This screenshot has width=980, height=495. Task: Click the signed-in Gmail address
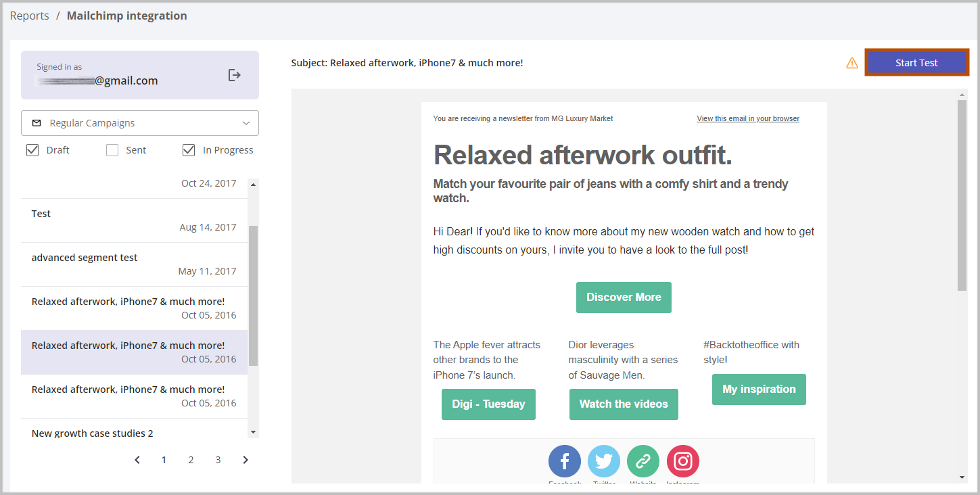coord(97,81)
